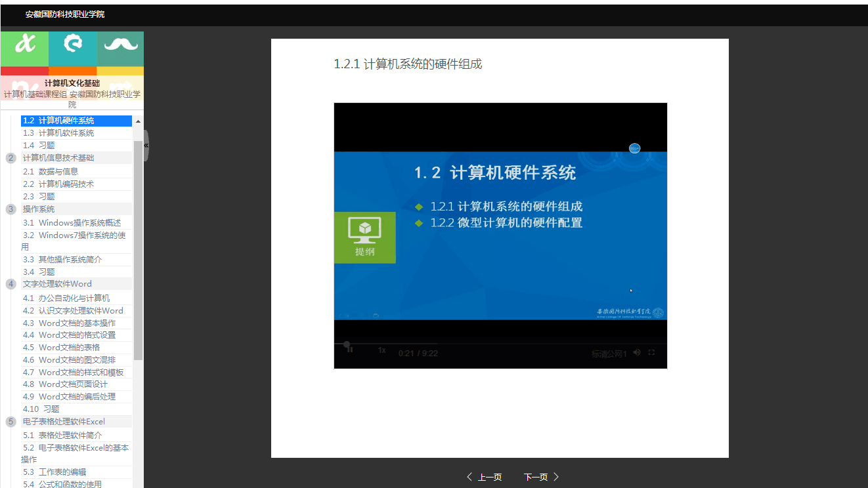Viewport: 868px width, 488px height.
Task: Open chapter 3 操作系统 in the outline
Action: tap(39, 209)
